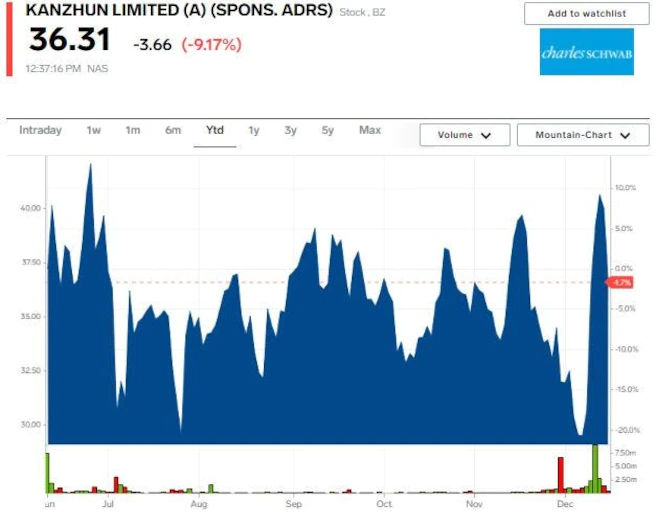The image size is (656, 526).
Task: Click the Sep label on date axis
Action: [294, 504]
